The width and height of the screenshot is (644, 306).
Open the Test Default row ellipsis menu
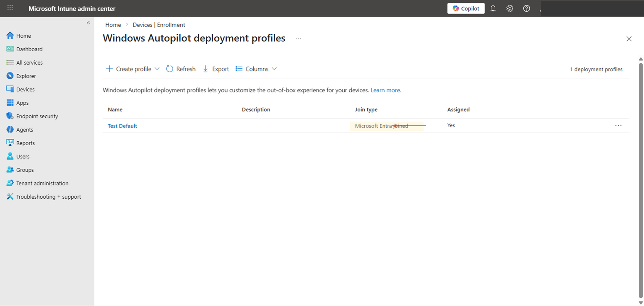pos(618,125)
